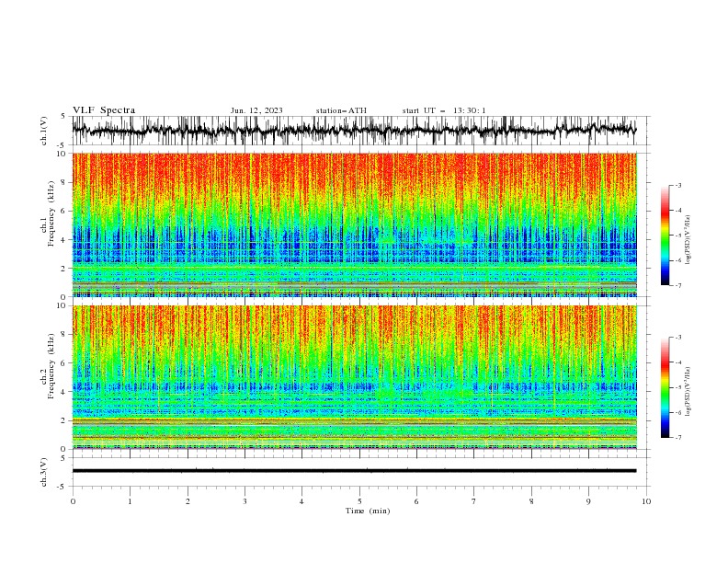Click the ch.2 spectrogram color scale bar

(x=665, y=387)
